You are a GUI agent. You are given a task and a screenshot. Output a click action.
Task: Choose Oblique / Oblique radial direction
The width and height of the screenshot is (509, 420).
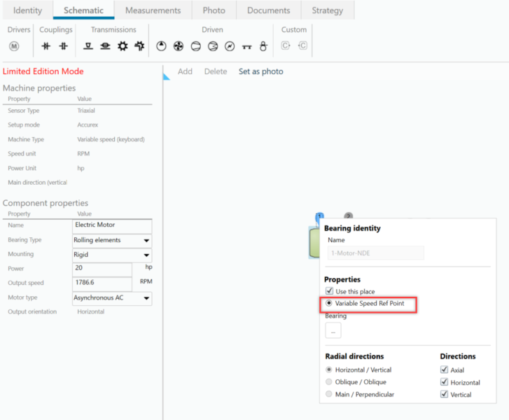point(330,382)
